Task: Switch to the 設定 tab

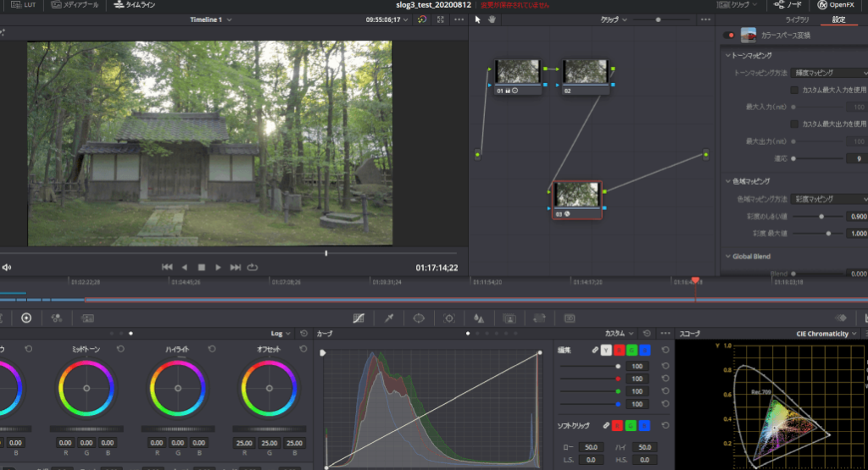Action: 838,19
